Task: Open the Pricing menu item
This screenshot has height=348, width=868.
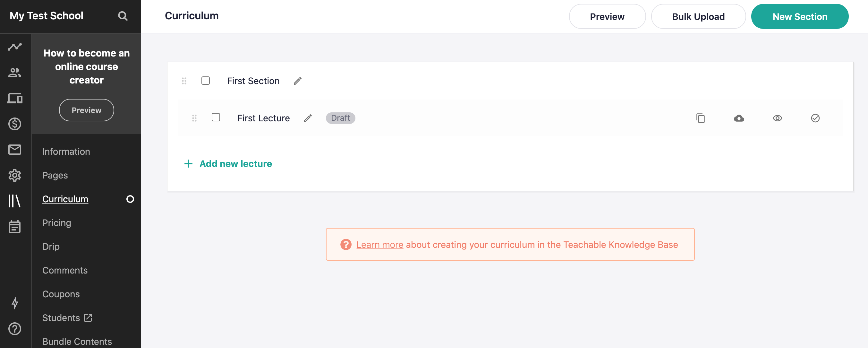Action: pyautogui.click(x=56, y=223)
